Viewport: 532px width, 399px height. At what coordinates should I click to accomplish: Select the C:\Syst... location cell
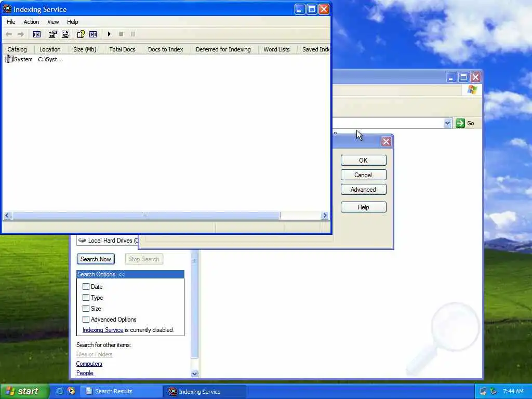(50, 59)
